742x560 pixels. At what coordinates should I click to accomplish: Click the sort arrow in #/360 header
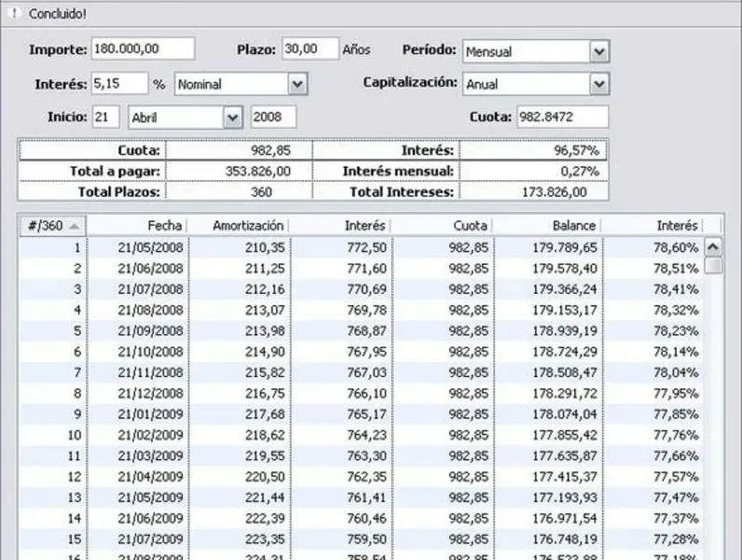pos(75,226)
